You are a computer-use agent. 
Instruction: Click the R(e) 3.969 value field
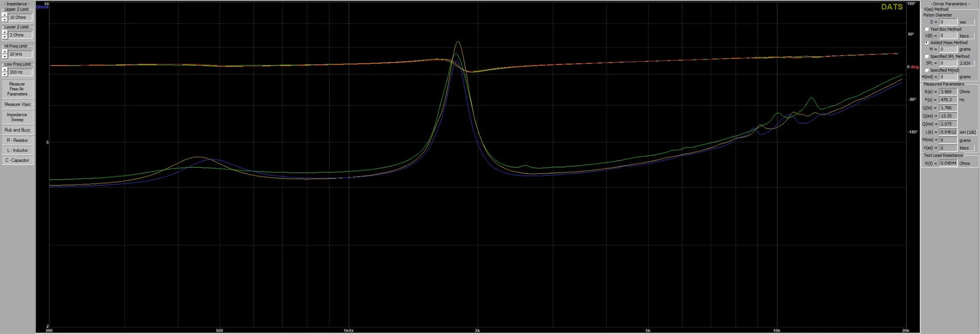point(948,92)
